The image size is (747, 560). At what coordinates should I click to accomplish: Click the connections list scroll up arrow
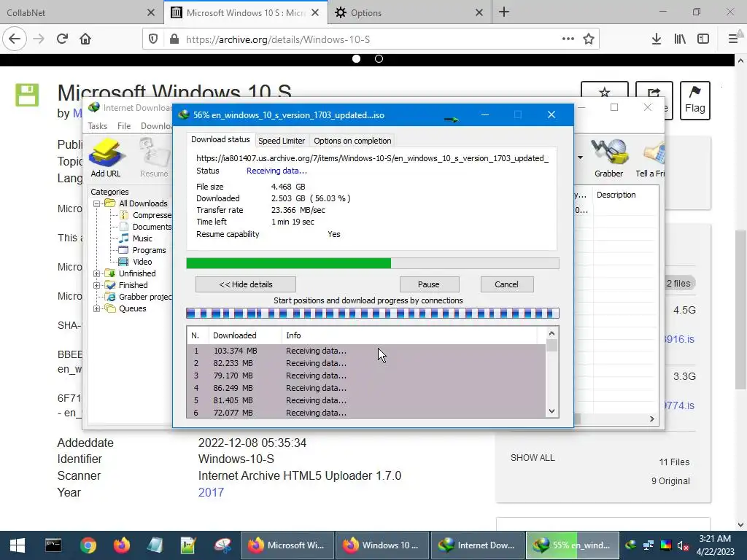click(551, 333)
